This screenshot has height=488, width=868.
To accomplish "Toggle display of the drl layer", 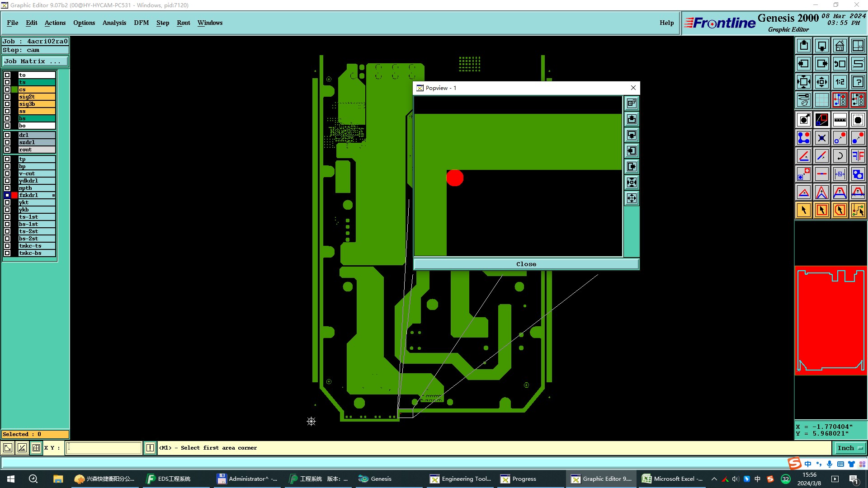I will coord(7,135).
